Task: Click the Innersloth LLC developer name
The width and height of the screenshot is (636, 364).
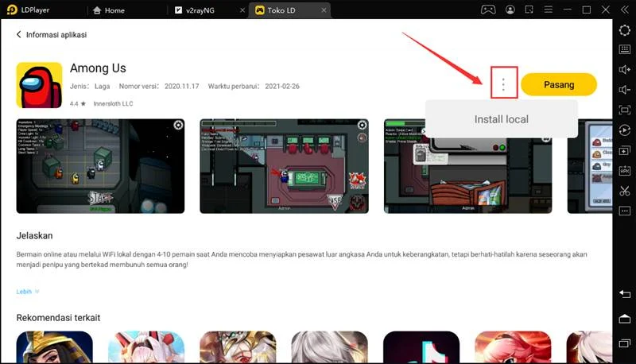Action: click(113, 104)
